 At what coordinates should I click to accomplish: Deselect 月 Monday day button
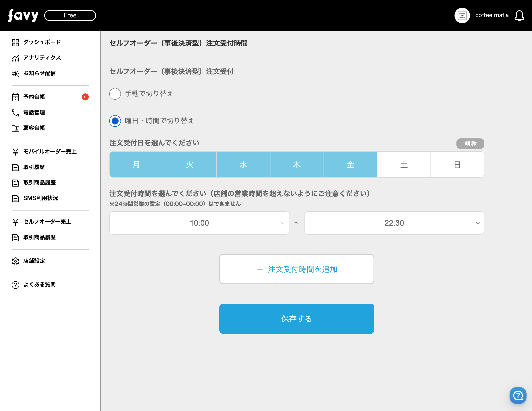tap(136, 165)
